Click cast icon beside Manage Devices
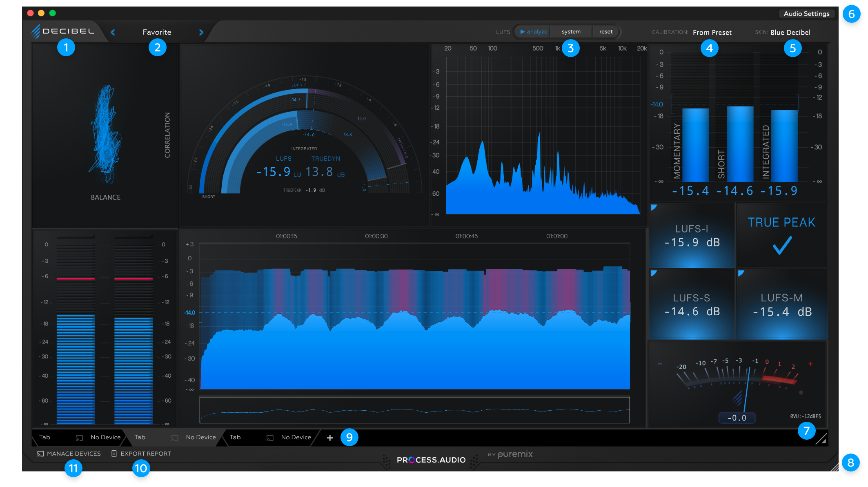The width and height of the screenshot is (868, 487). coord(40,454)
